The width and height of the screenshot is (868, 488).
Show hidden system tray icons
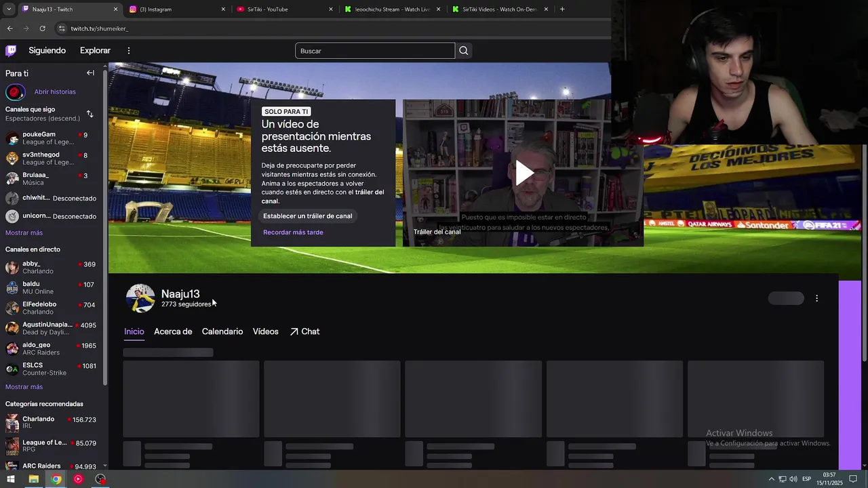771,479
